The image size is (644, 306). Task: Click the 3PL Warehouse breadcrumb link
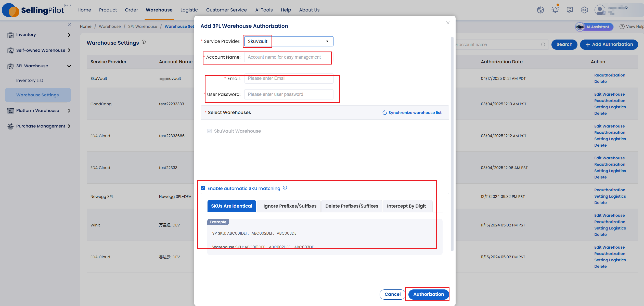[143, 27]
